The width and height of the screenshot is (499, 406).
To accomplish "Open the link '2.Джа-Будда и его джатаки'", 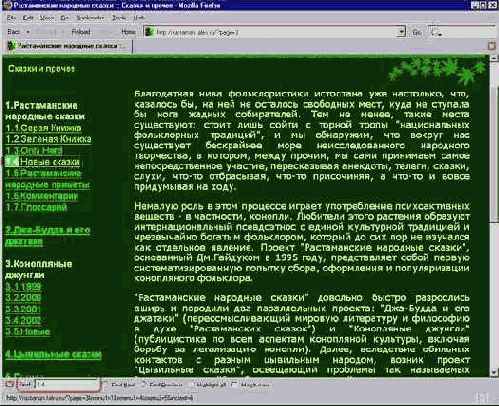I will point(48,236).
